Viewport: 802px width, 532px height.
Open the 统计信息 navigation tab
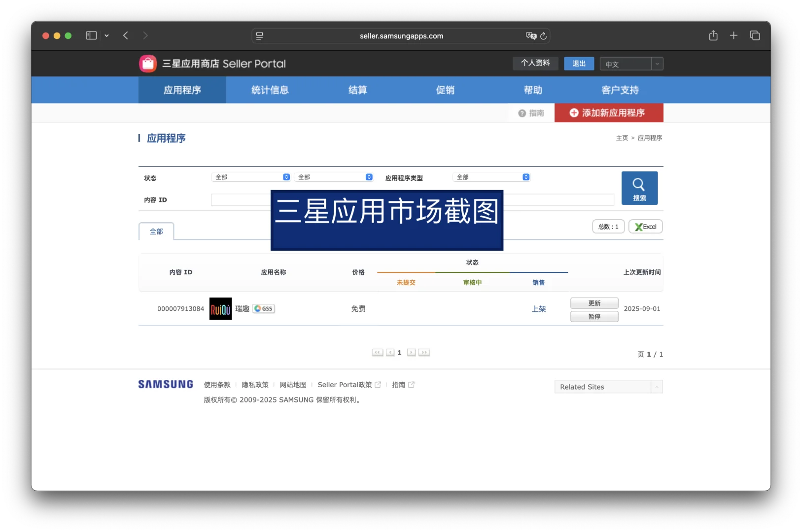coord(270,90)
